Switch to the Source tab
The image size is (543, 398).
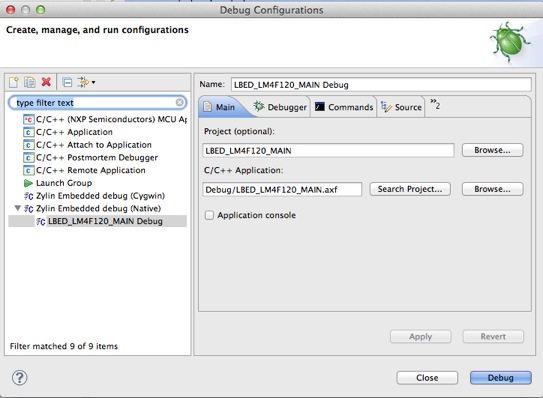coord(401,107)
